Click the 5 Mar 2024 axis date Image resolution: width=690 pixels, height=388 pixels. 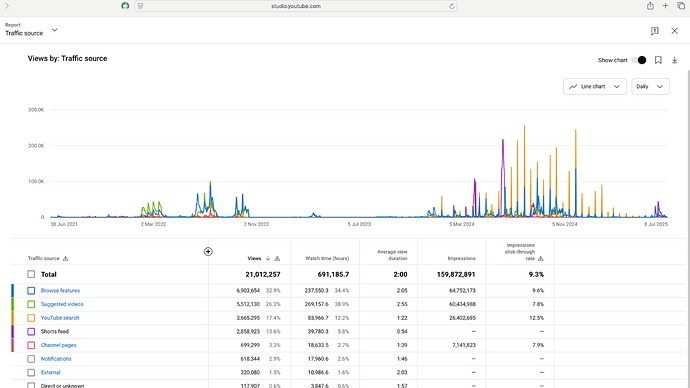[x=462, y=224]
